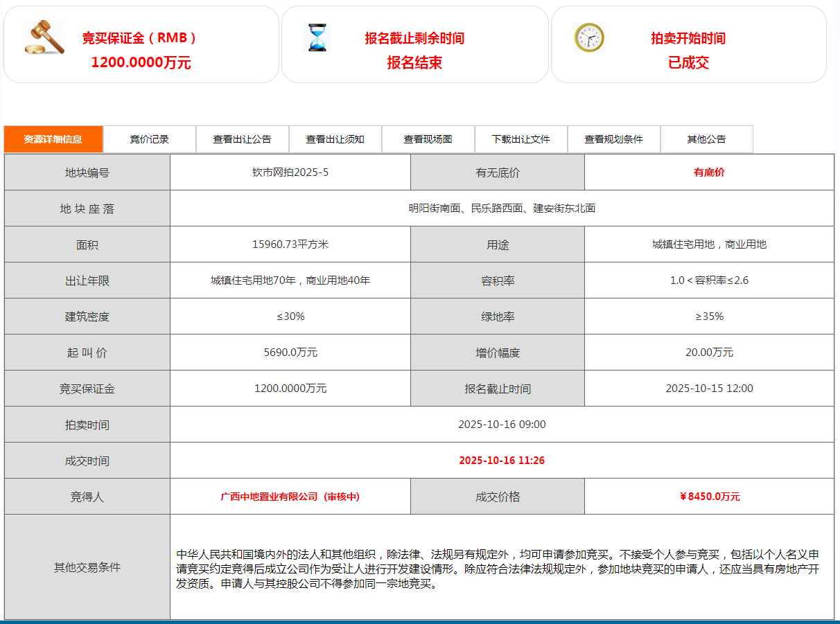Viewport: 840px width, 624px height.
Task: Click the red ¥8450.0万元 deal price
Action: coord(709,497)
